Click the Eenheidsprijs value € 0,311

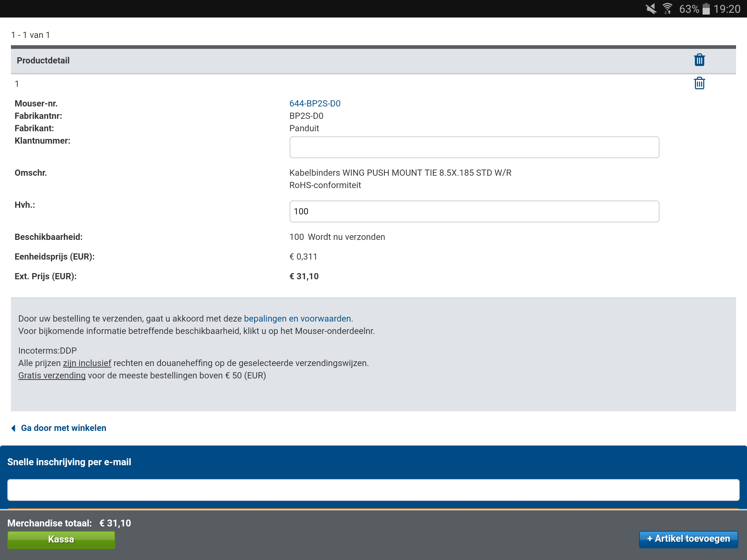pos(303,257)
